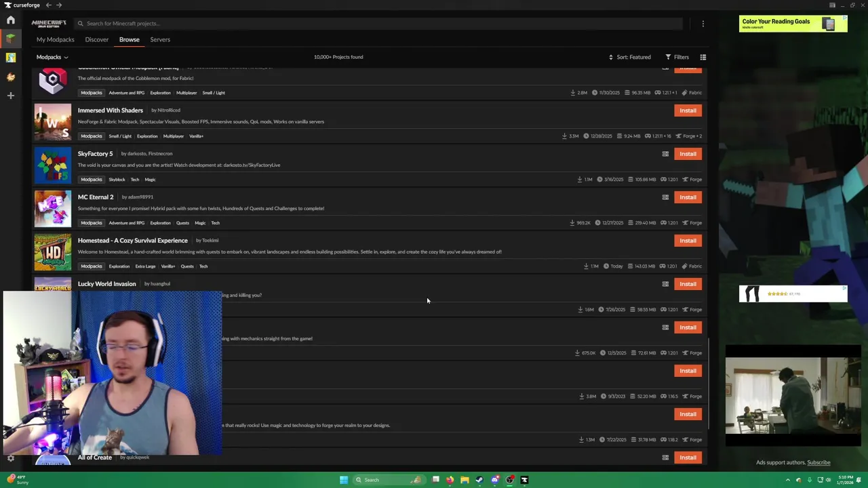Open Steam from the taskbar
This screenshot has height=488, width=868.
479,480
